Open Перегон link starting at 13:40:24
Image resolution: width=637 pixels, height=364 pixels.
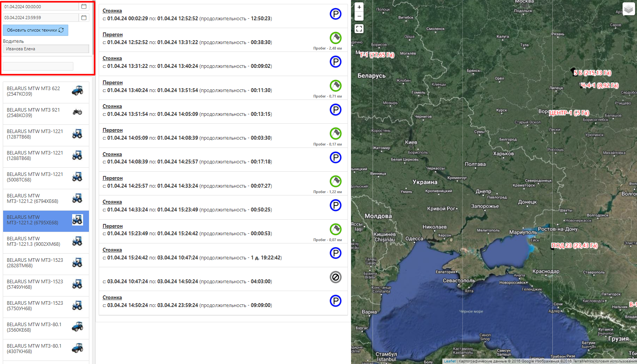click(x=112, y=83)
